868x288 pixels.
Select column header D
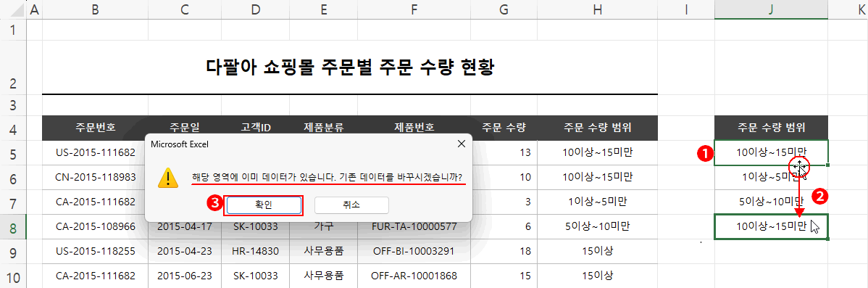(x=254, y=9)
